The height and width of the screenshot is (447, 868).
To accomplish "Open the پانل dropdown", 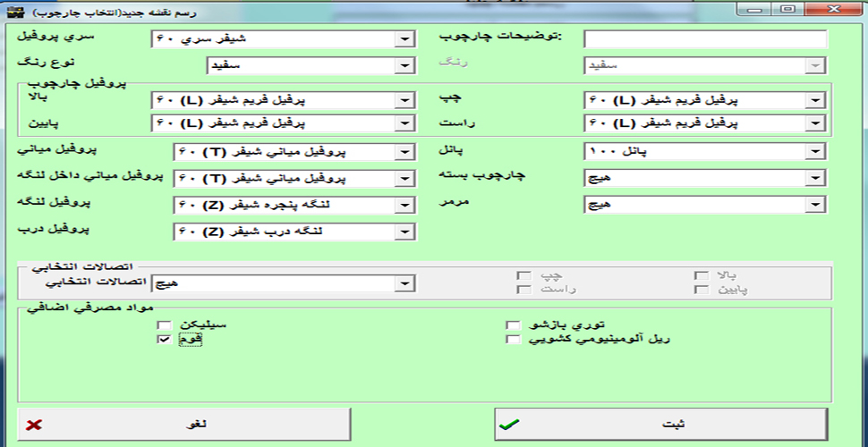I will click(x=814, y=151).
